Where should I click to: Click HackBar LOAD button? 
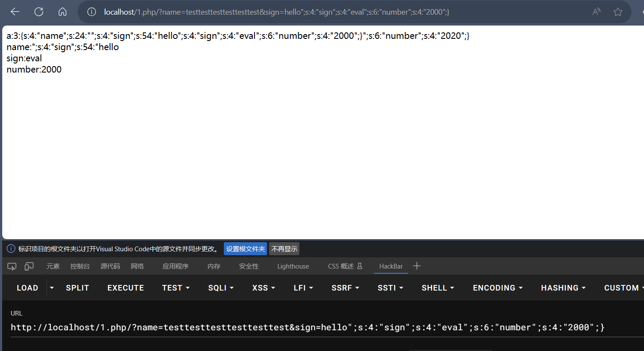pyautogui.click(x=28, y=288)
